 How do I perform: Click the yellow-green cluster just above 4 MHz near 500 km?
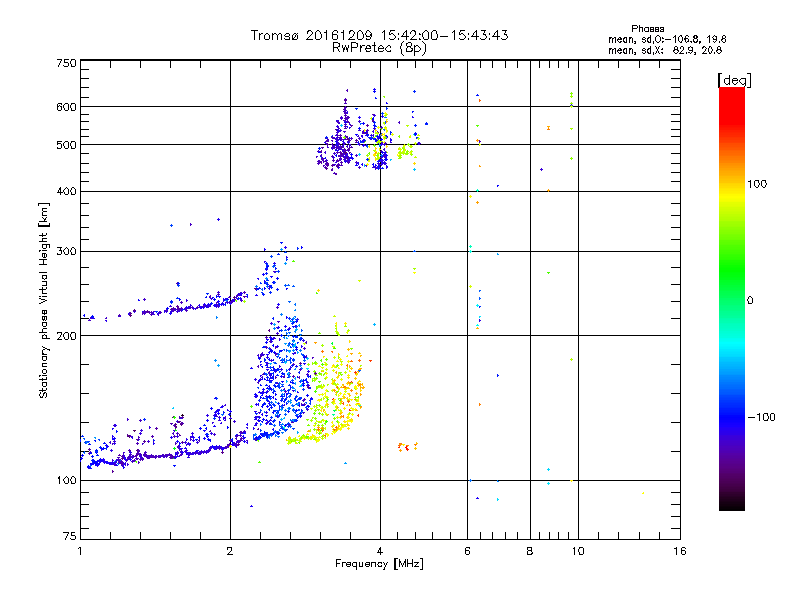[405, 151]
